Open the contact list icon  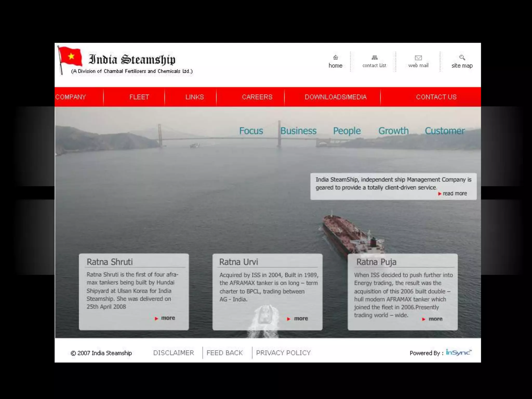[x=374, y=58]
